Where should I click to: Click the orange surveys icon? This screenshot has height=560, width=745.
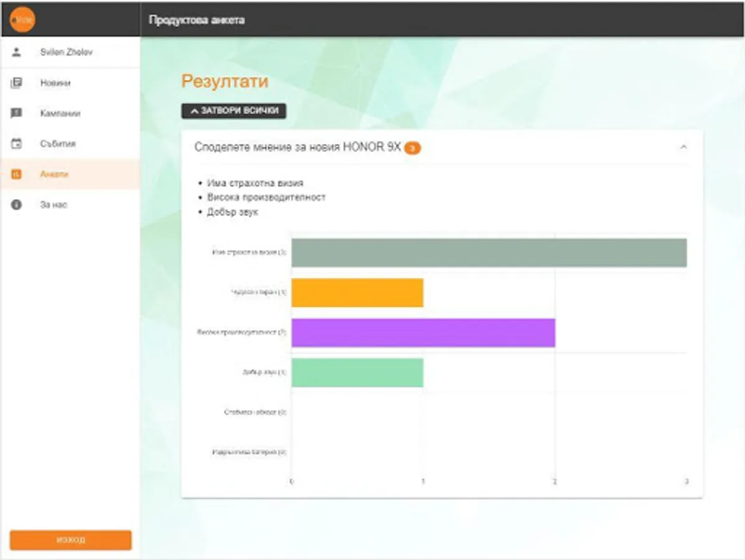click(17, 174)
